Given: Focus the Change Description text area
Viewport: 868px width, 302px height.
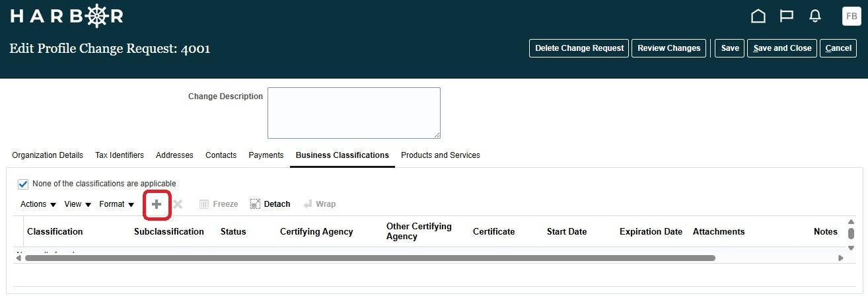Looking at the screenshot, I should [354, 113].
